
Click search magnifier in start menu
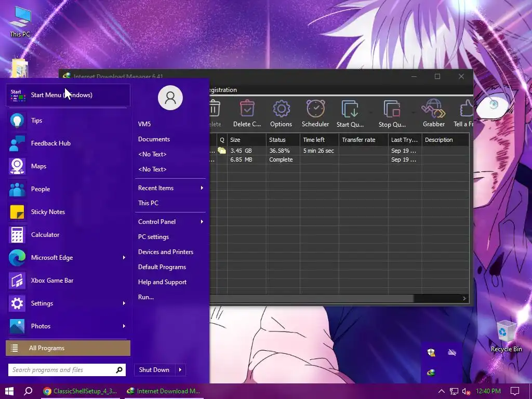click(x=119, y=370)
